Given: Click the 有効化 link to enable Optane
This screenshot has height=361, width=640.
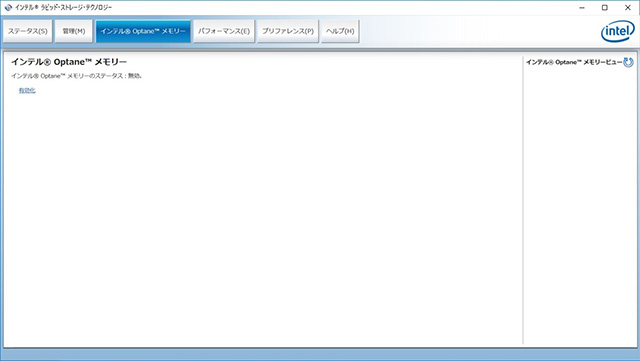Looking at the screenshot, I should pos(27,90).
